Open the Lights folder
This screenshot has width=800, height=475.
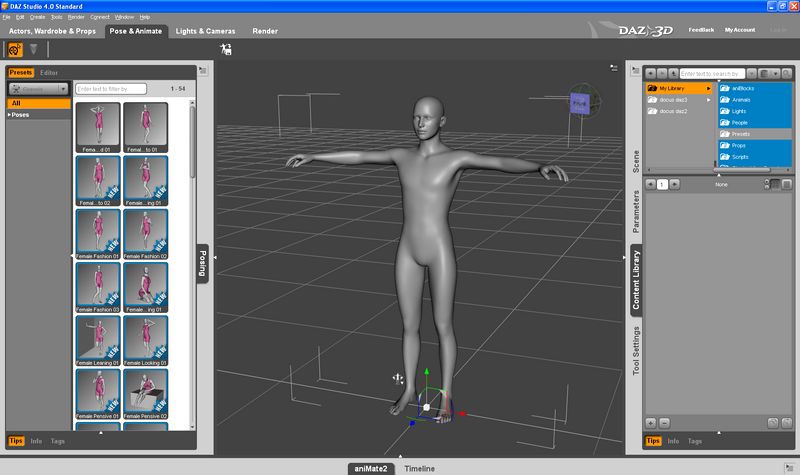[x=755, y=111]
